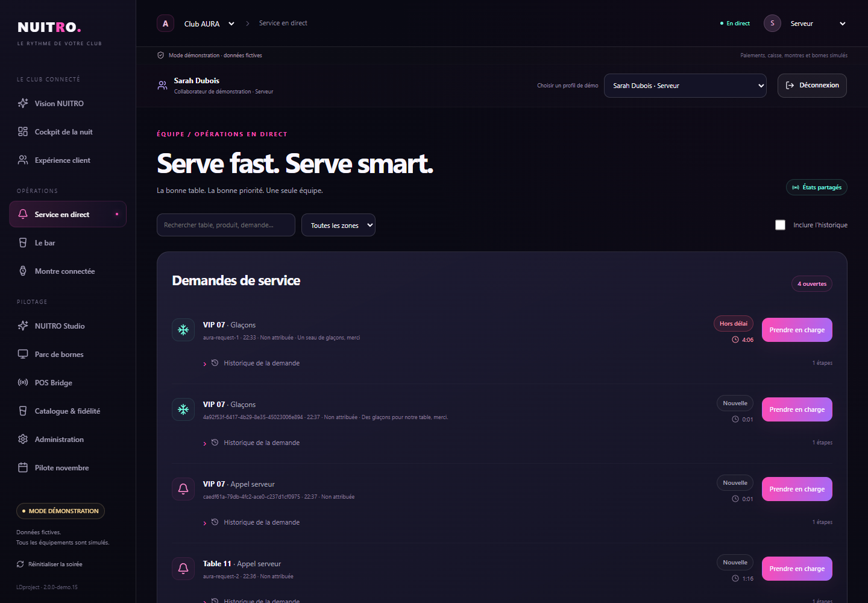Click the watch icon of Montre connectée
868x603 pixels.
tap(23, 271)
